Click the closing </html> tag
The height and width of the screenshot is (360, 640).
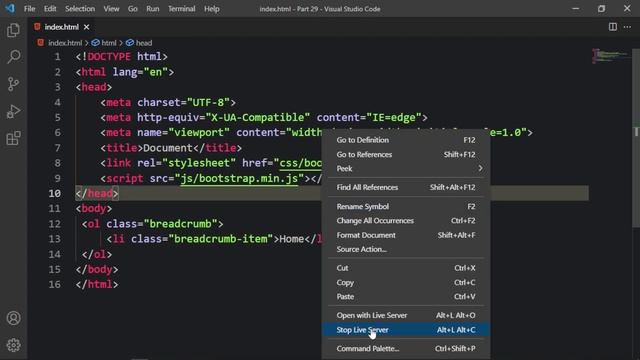point(97,284)
